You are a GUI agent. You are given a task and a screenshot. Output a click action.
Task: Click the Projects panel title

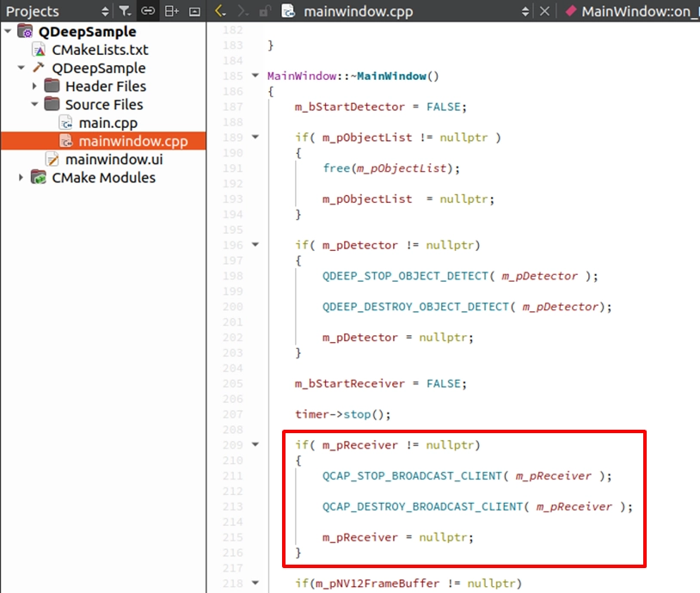[33, 11]
